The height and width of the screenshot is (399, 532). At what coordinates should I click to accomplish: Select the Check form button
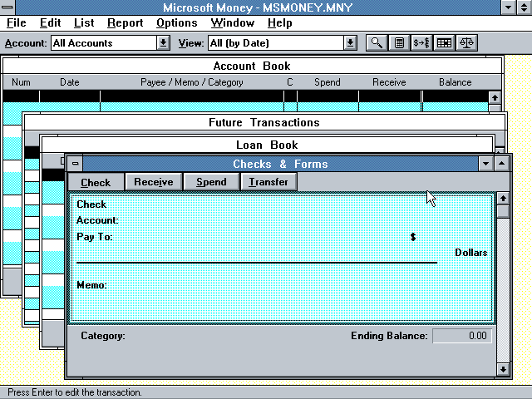96,182
